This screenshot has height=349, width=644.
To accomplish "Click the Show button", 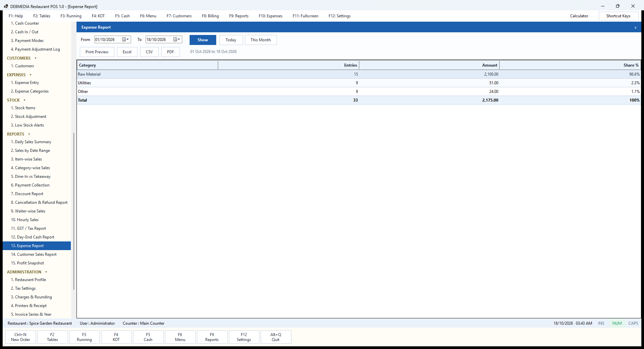I will pyautogui.click(x=203, y=40).
